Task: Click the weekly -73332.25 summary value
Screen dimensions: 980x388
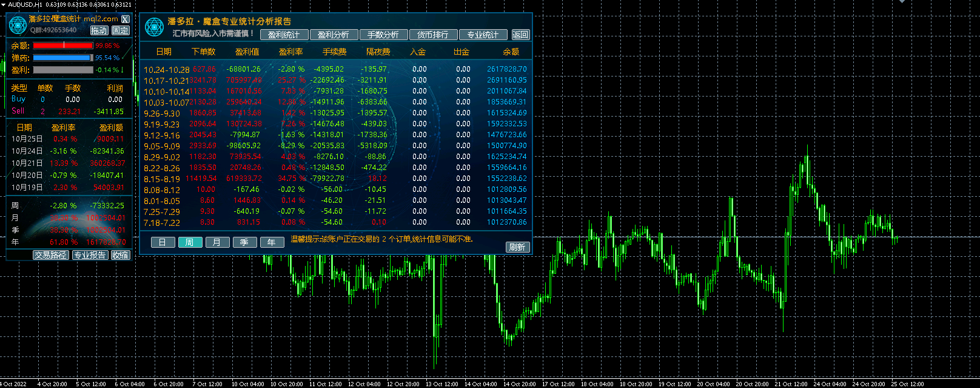Action: 107,206
